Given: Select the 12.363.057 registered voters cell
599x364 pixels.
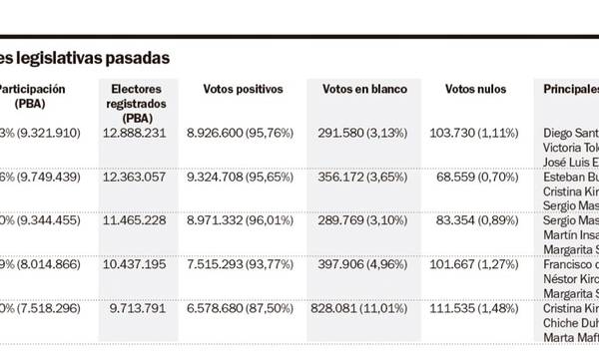Looking at the screenshot, I should 135,178.
